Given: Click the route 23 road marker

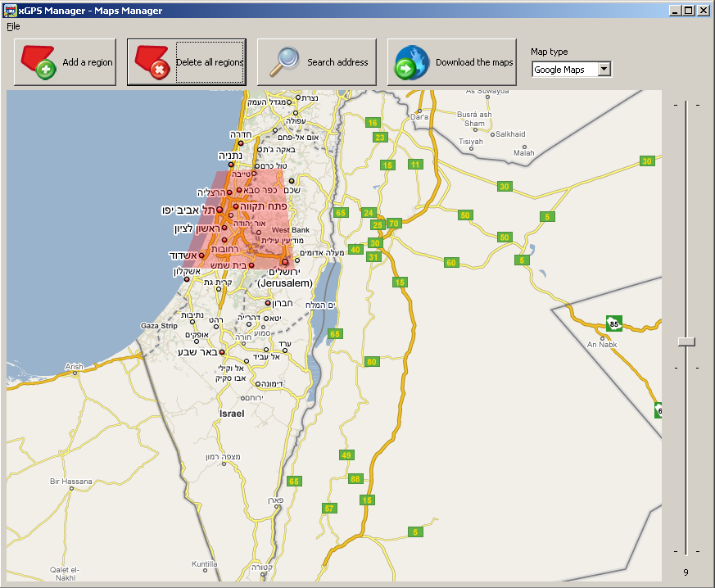Looking at the screenshot, I should (x=380, y=138).
